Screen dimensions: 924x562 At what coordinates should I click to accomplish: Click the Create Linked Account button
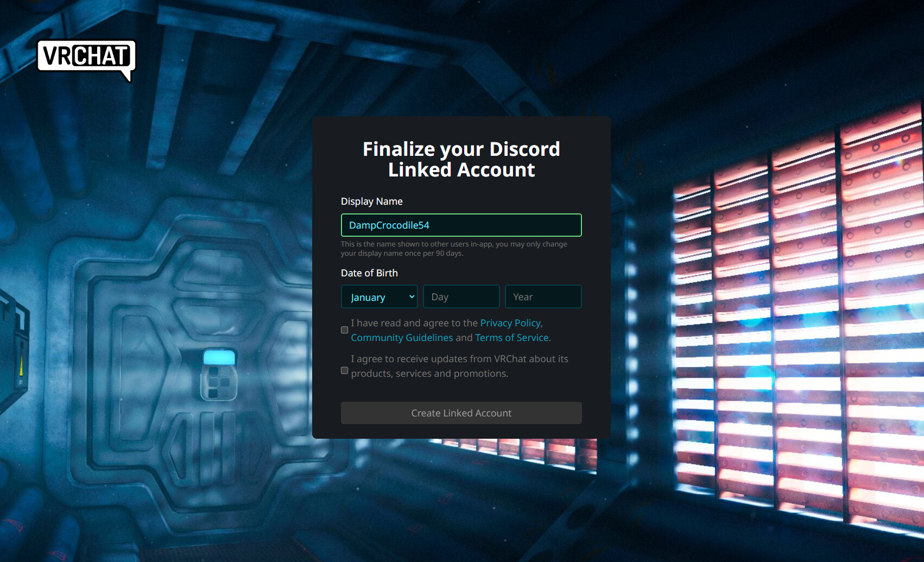[x=461, y=413]
